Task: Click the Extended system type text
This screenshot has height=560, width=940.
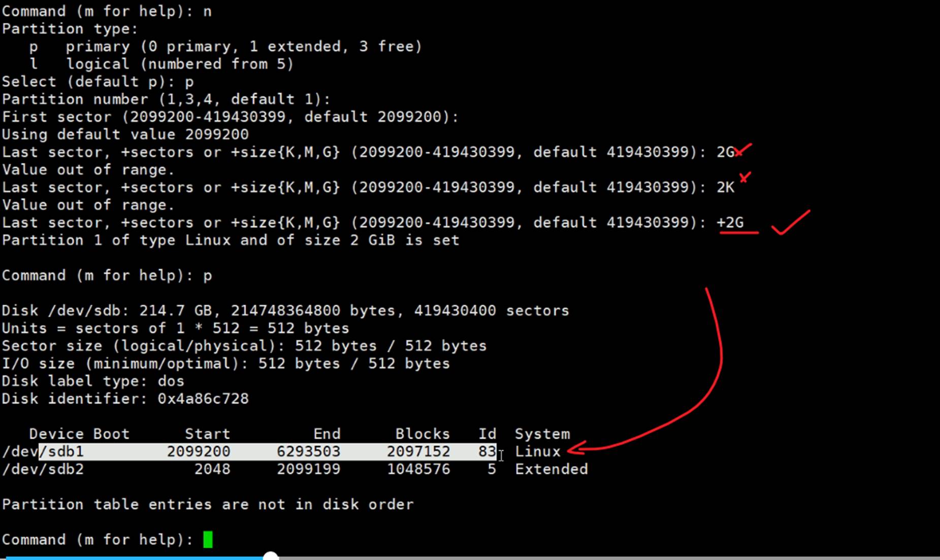Action: [551, 469]
